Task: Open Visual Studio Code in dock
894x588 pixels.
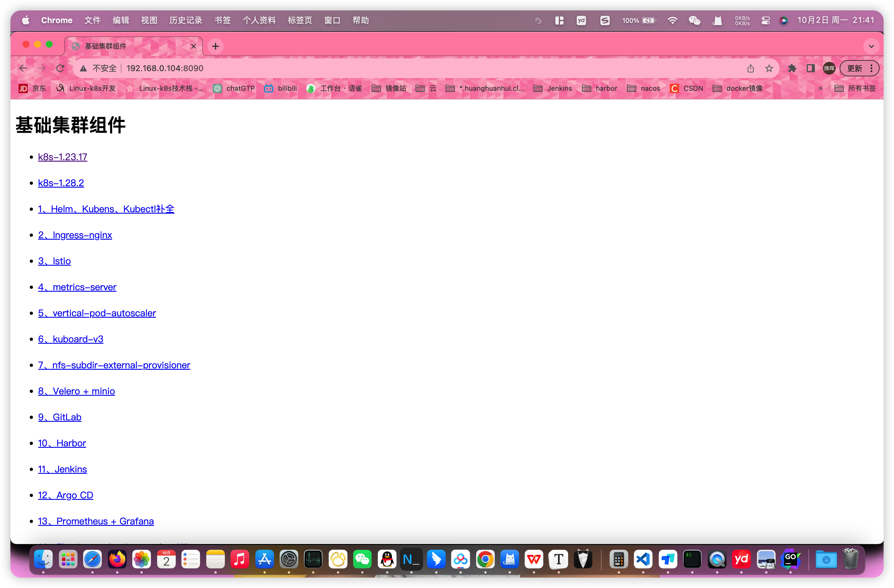Action: [643, 559]
